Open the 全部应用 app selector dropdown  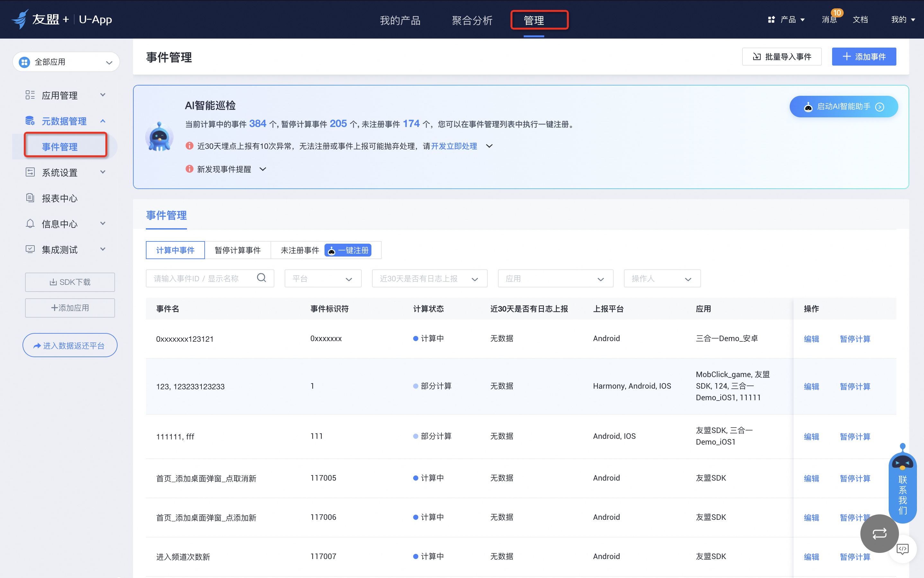66,62
